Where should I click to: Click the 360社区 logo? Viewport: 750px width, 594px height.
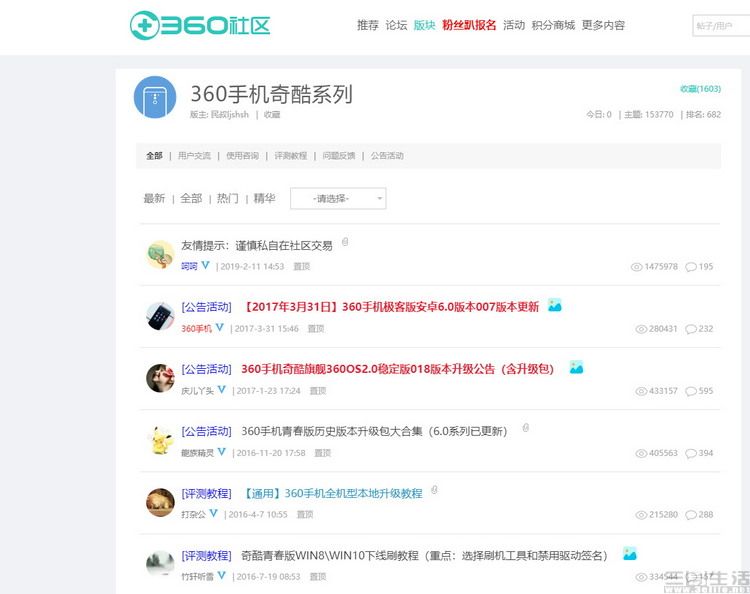click(200, 25)
